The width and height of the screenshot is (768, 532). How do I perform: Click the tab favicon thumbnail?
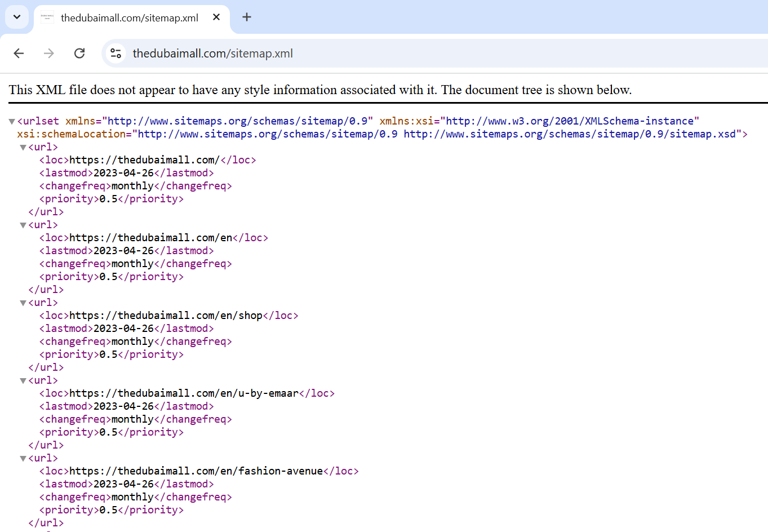point(47,17)
